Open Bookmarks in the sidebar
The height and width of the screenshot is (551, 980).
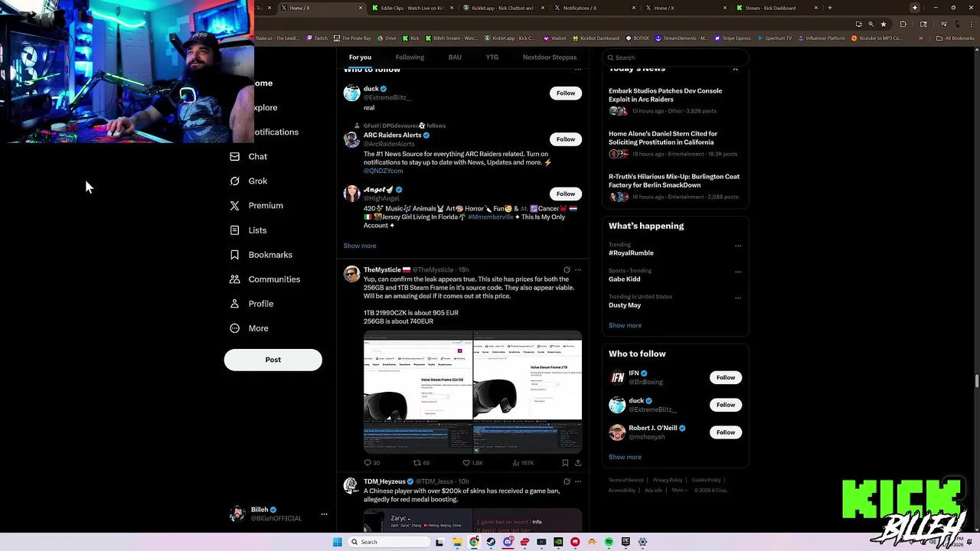[x=261, y=255]
